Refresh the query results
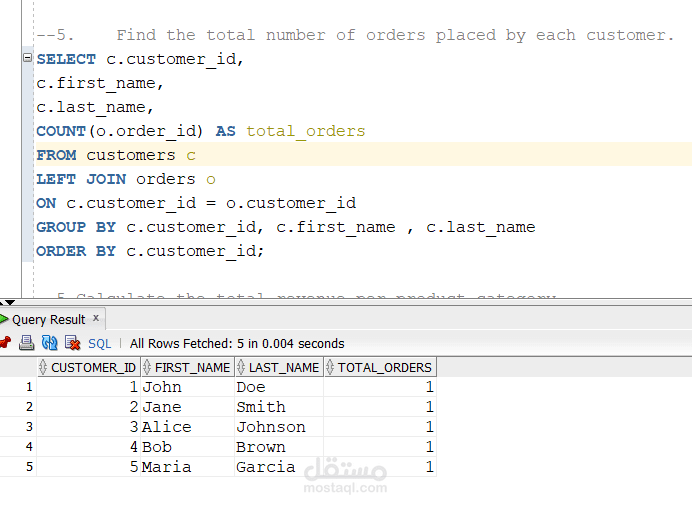Screen dimensions: 692x505 (x=49, y=343)
